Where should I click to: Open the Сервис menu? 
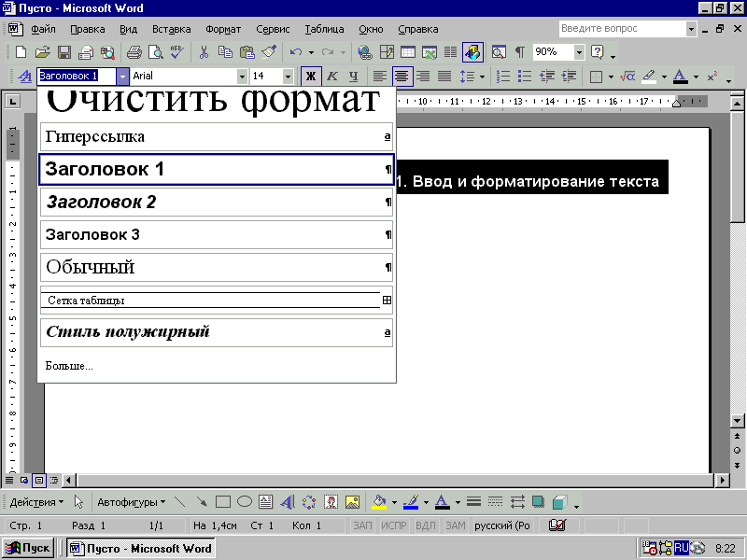click(x=273, y=29)
